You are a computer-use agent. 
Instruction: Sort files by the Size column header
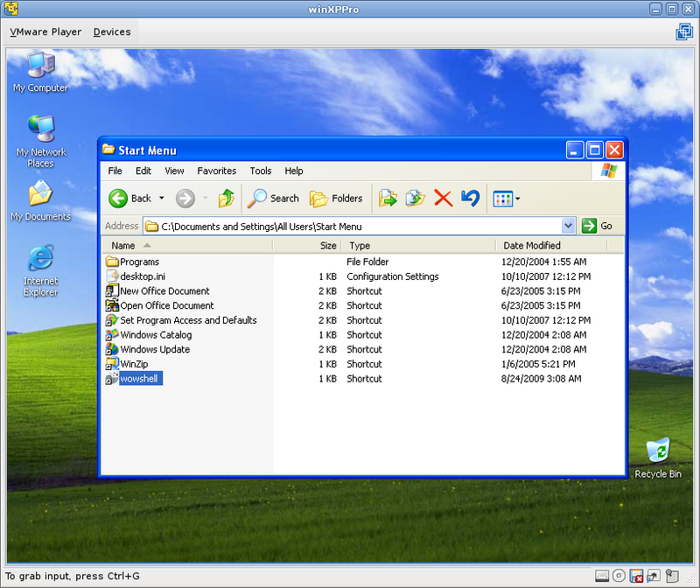pyautogui.click(x=307, y=246)
